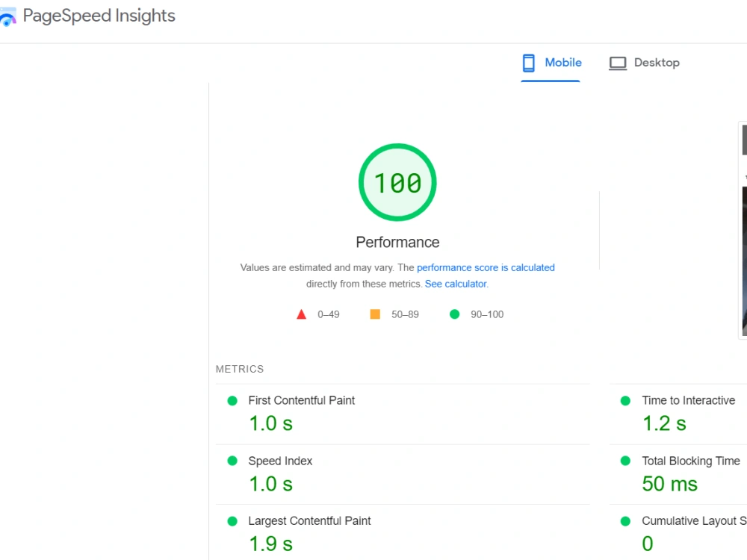Click the green circle 90–100 legend icon
The height and width of the screenshot is (560, 747).
(454, 314)
